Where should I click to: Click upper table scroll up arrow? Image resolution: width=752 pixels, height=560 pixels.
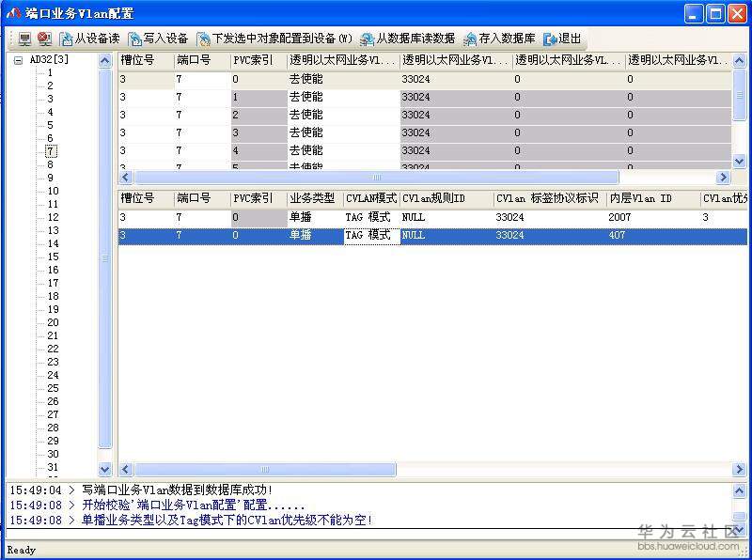[739, 61]
